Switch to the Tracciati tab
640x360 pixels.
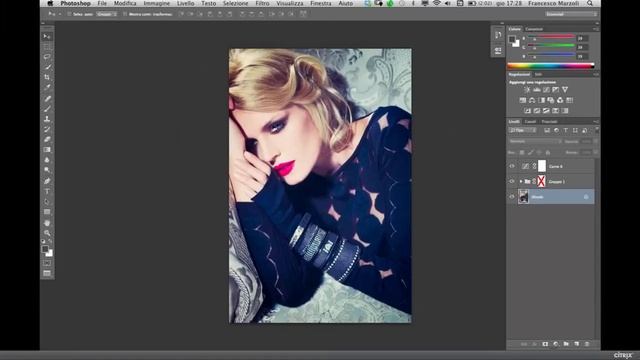[x=549, y=122]
